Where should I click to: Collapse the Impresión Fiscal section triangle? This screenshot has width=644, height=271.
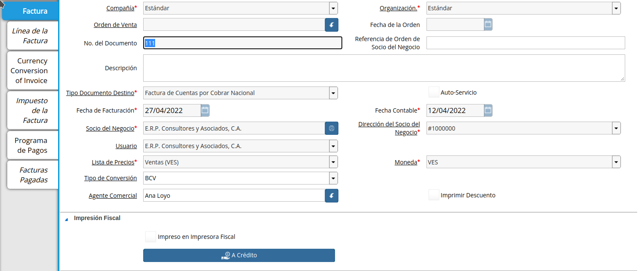tap(66, 219)
